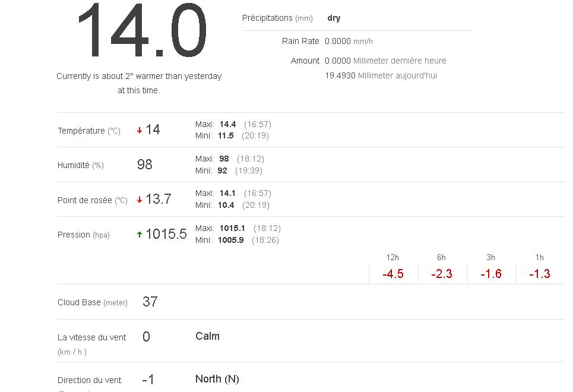Click the green up arrow beside Pression
Viewport: 573px width, 392px height.
(140, 235)
